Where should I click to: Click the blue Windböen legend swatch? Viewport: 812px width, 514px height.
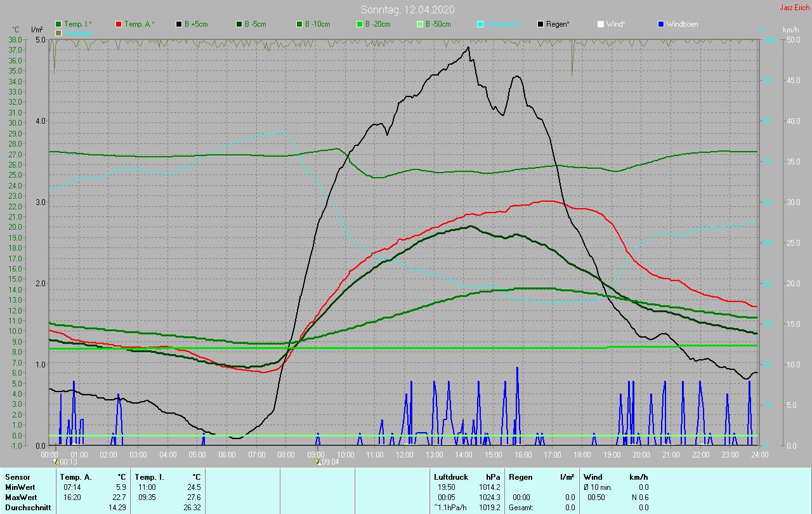point(661,24)
